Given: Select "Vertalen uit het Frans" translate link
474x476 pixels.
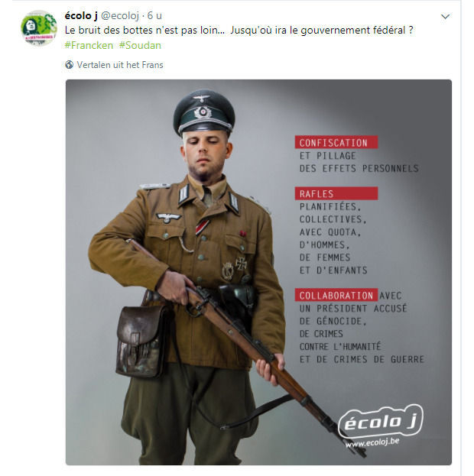Looking at the screenshot, I should click(x=120, y=65).
